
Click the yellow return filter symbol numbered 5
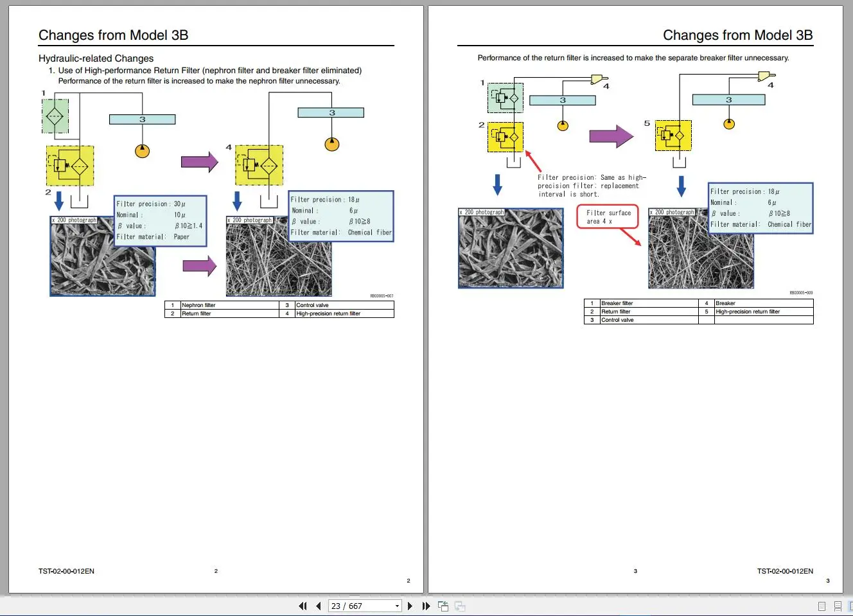(673, 136)
